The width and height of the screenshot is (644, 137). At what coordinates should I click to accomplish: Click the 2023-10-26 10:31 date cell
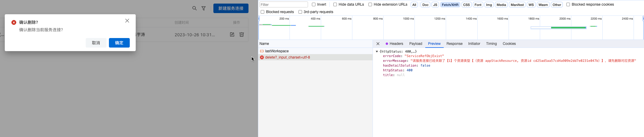tap(195, 35)
